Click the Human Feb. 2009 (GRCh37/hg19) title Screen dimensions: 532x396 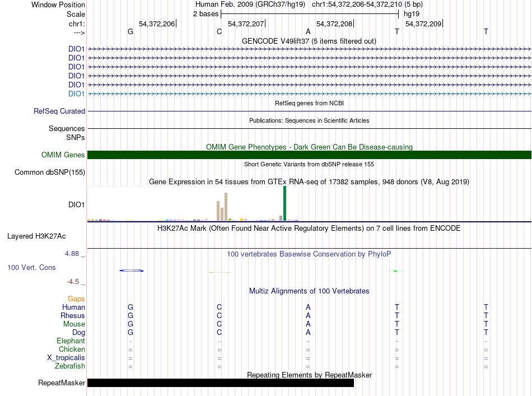pyautogui.click(x=250, y=4)
